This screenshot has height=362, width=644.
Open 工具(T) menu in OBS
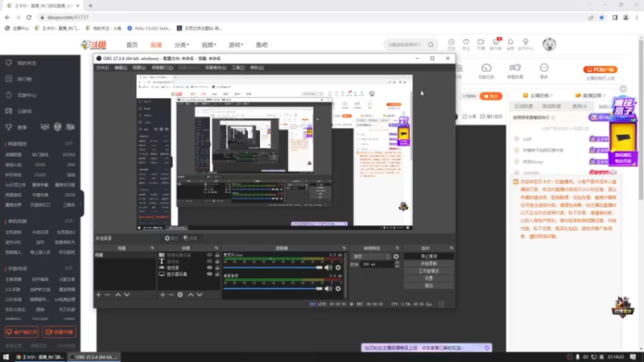click(237, 68)
